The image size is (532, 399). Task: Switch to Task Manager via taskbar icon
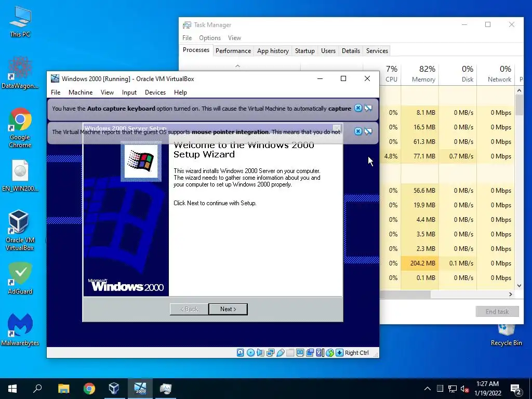pyautogui.click(x=166, y=389)
